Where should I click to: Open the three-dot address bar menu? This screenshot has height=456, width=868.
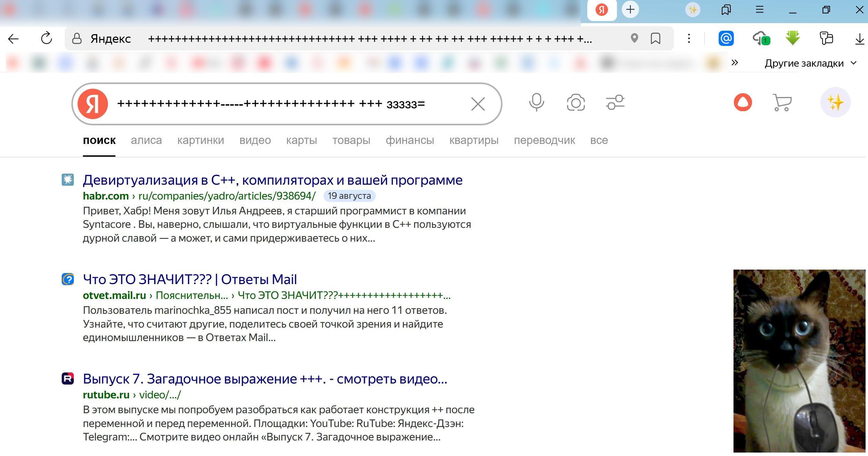pos(689,38)
